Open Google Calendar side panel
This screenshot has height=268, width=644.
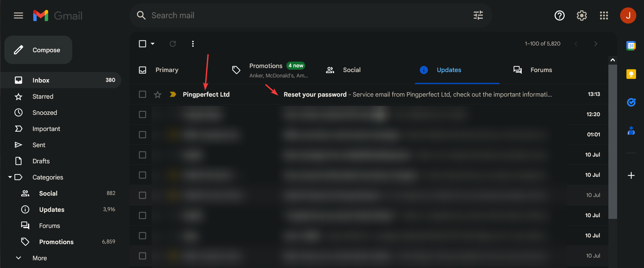[x=631, y=46]
